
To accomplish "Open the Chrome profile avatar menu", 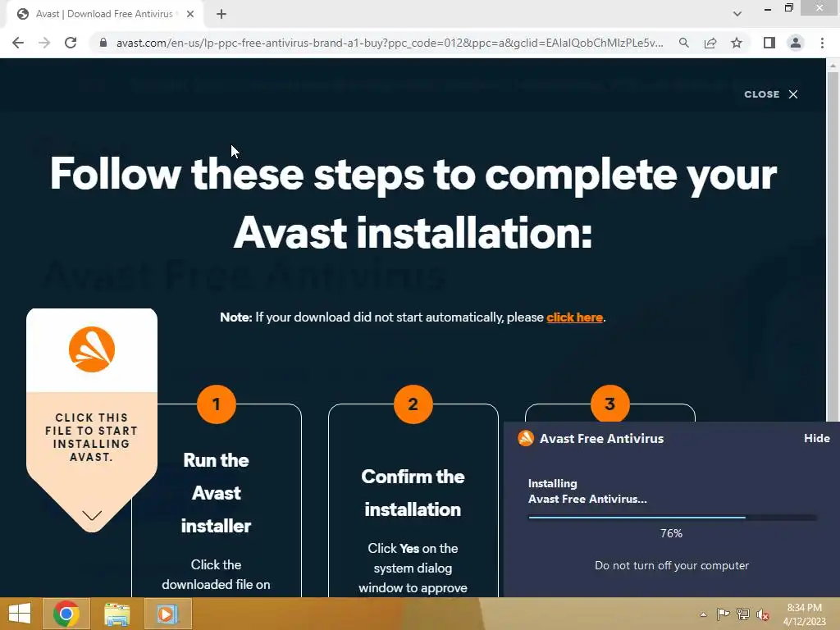I will coord(796,43).
